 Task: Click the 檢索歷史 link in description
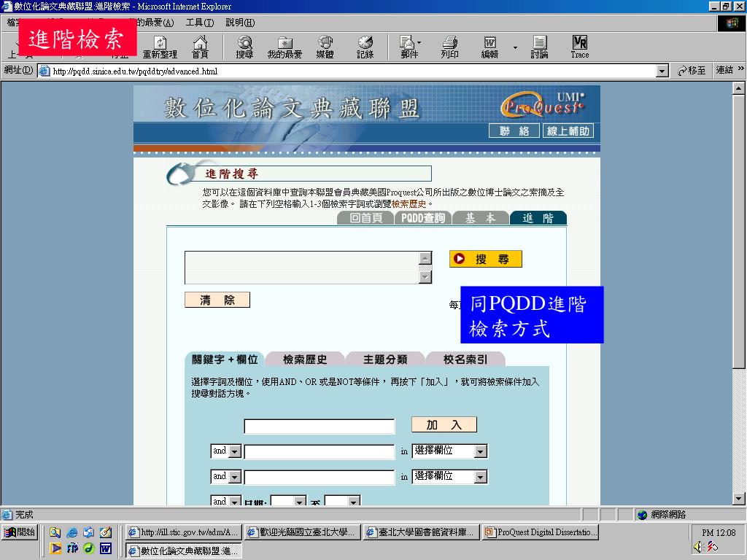click(409, 204)
